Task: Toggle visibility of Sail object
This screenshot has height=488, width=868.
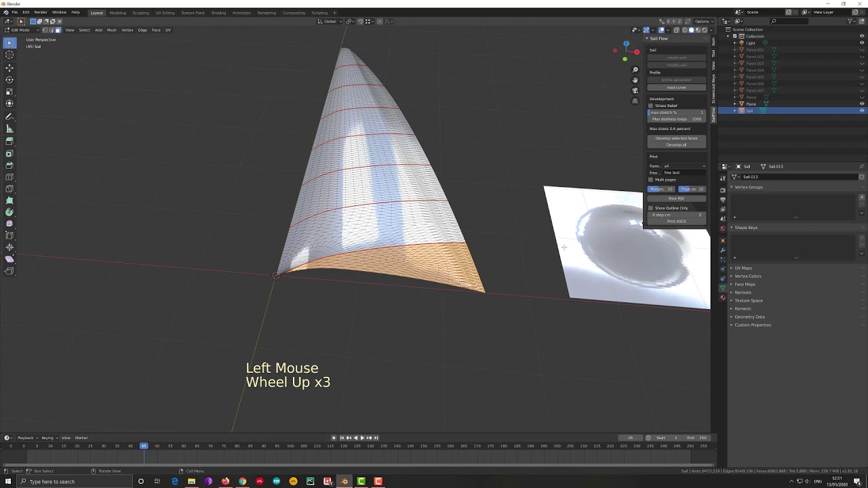Action: (862, 110)
